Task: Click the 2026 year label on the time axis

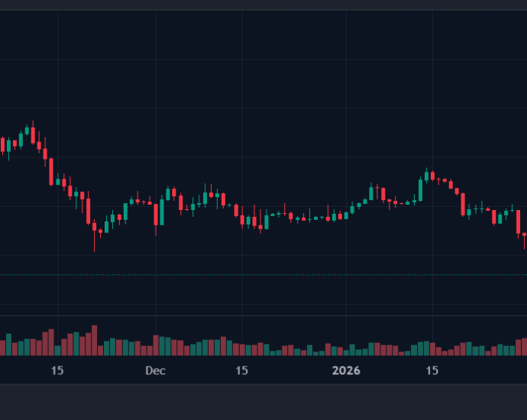Action: 345,371
